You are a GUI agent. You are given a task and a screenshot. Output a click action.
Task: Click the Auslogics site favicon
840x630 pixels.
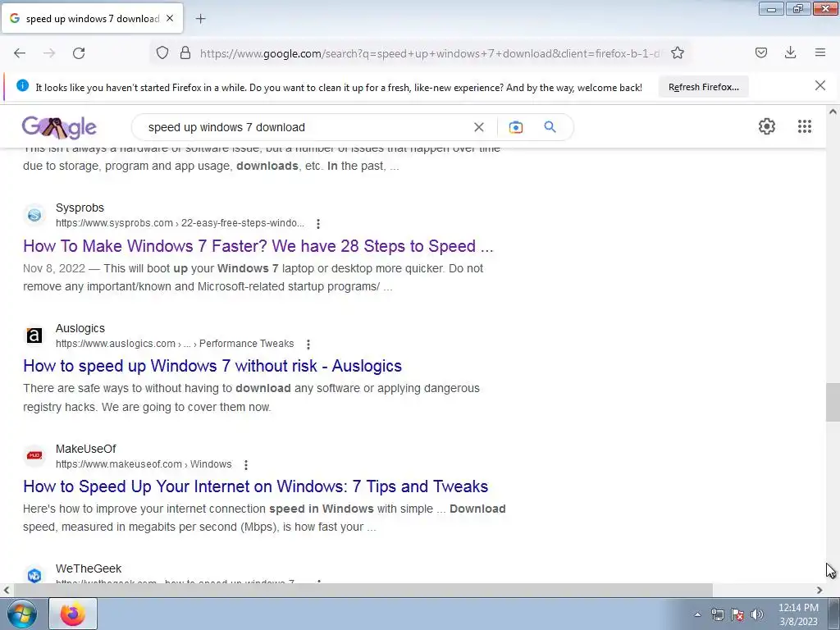click(x=34, y=336)
